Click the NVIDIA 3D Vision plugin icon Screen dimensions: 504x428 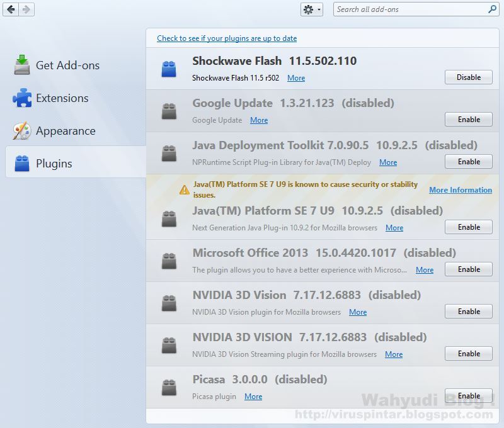click(x=169, y=303)
